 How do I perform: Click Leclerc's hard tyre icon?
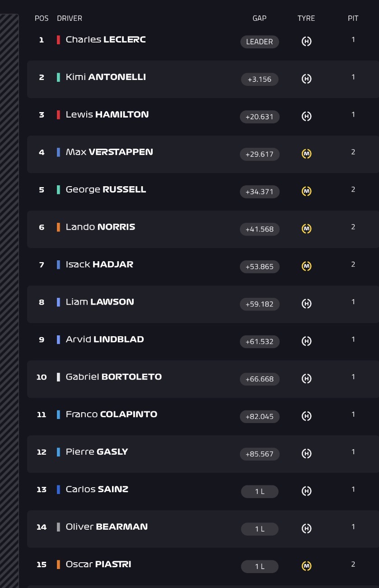pos(306,42)
